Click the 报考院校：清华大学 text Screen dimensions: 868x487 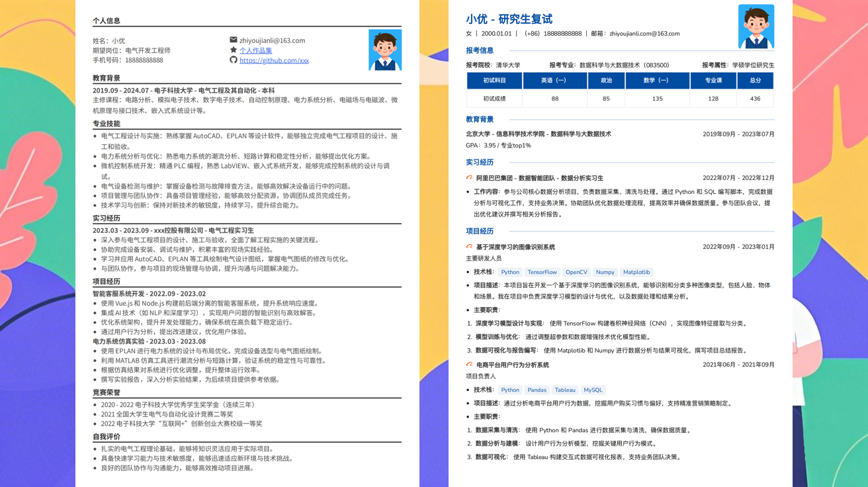pyautogui.click(x=493, y=66)
